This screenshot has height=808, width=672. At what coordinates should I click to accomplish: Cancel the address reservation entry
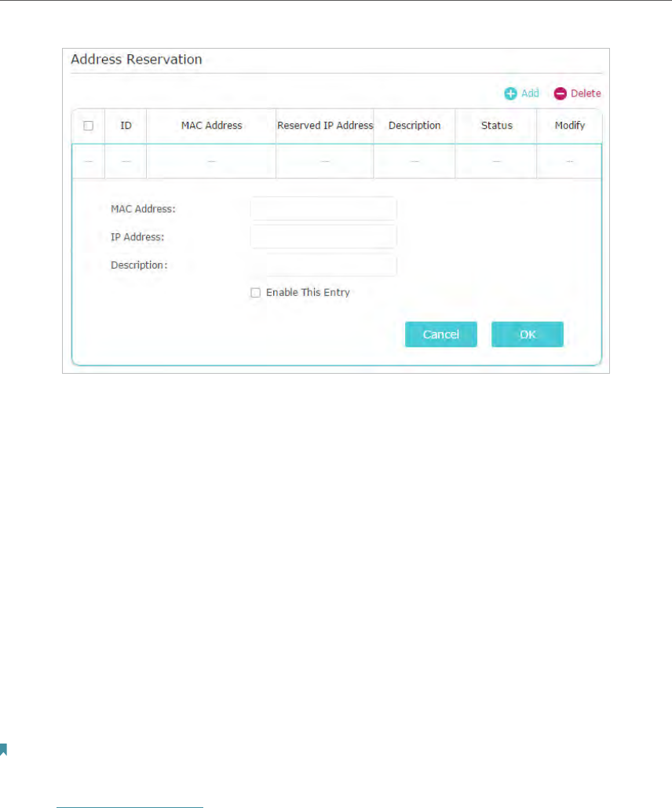(x=440, y=335)
